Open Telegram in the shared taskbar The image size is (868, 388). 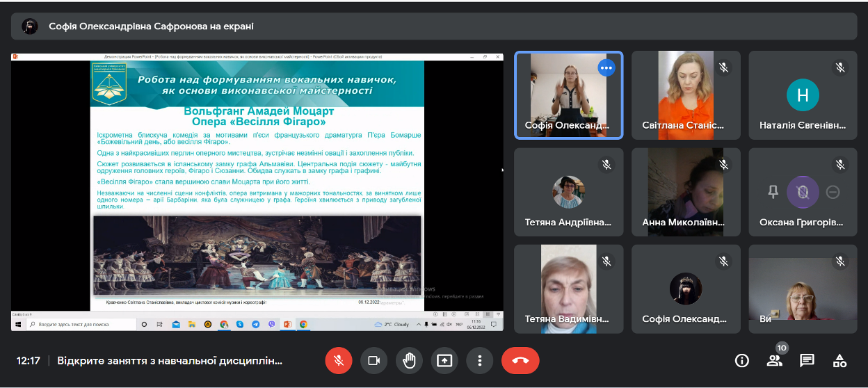(x=255, y=324)
